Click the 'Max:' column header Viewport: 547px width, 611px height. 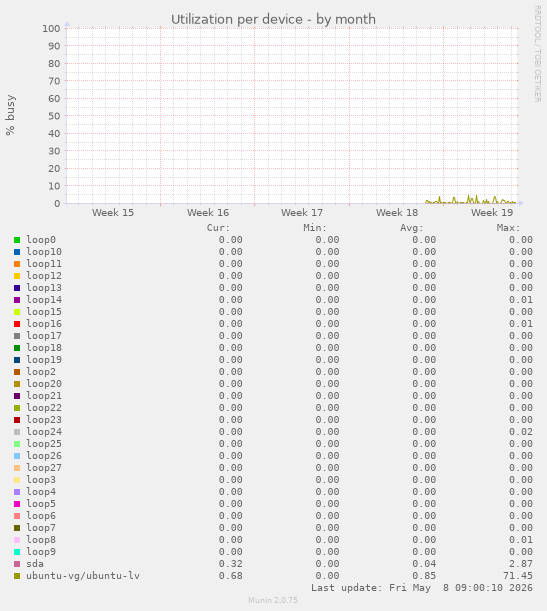508,228
